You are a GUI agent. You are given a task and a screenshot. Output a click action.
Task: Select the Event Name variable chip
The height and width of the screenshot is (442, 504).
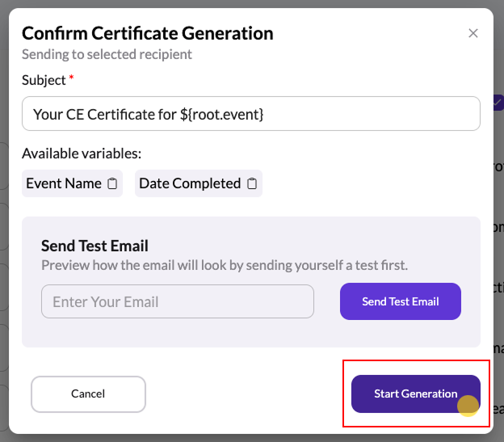click(72, 183)
